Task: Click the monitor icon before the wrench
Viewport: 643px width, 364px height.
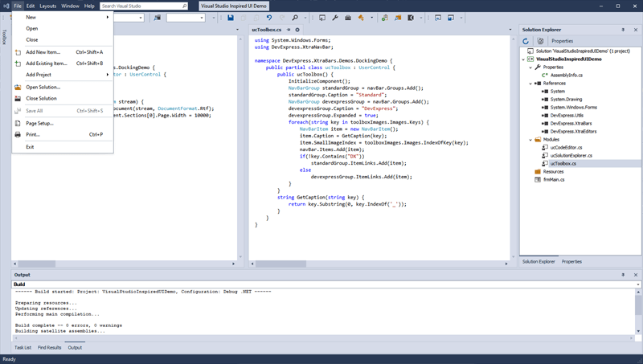Action: 322,18
